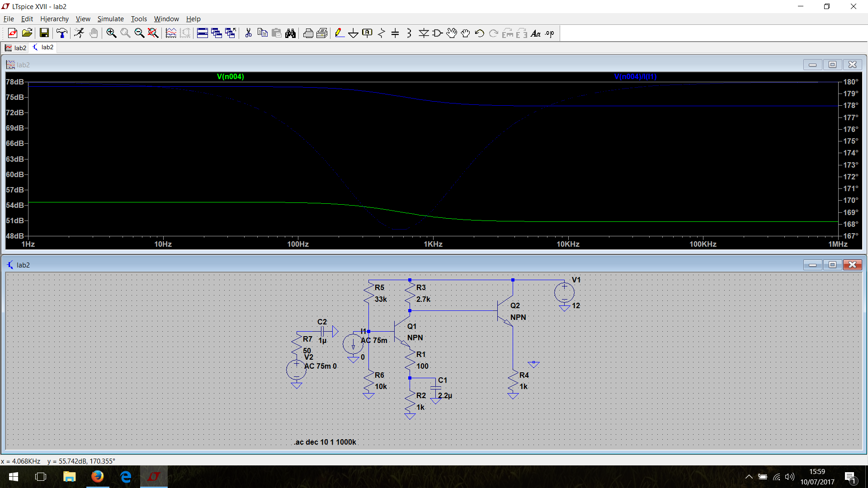Screen dimensions: 868x488
Task: Place a Ground symbol
Action: point(353,33)
